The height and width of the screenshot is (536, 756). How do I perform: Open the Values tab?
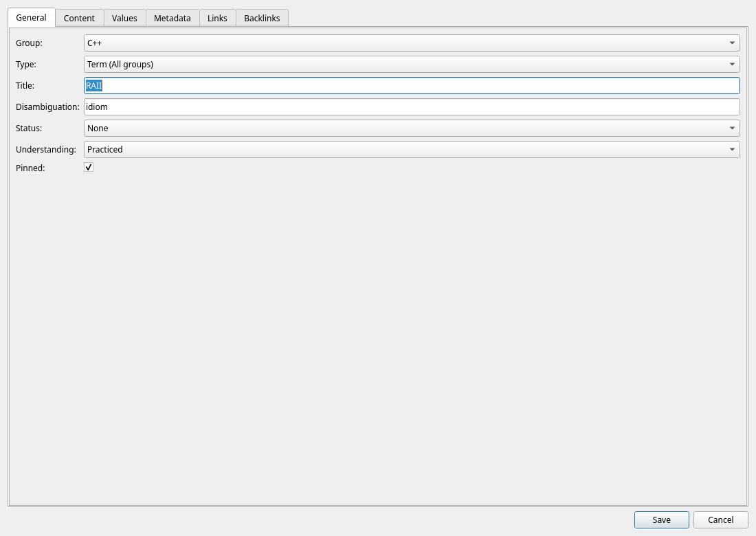coord(124,19)
